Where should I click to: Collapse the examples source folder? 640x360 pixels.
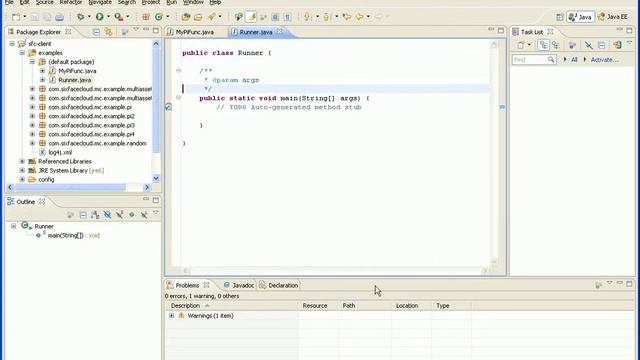[22, 53]
